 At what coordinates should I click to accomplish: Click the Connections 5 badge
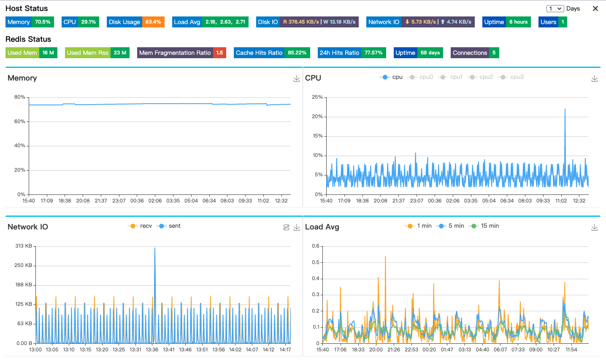tap(475, 53)
